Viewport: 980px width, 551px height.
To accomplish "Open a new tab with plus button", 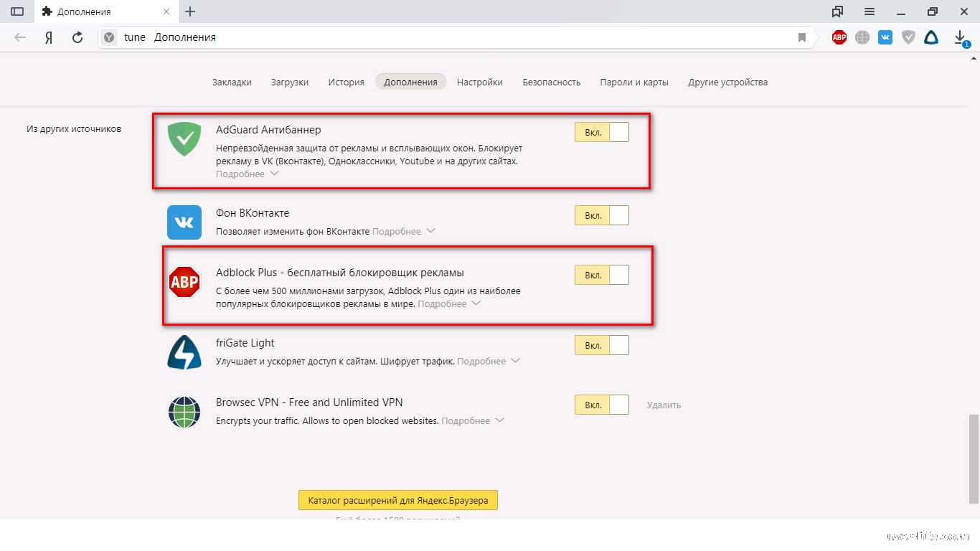I will click(190, 11).
